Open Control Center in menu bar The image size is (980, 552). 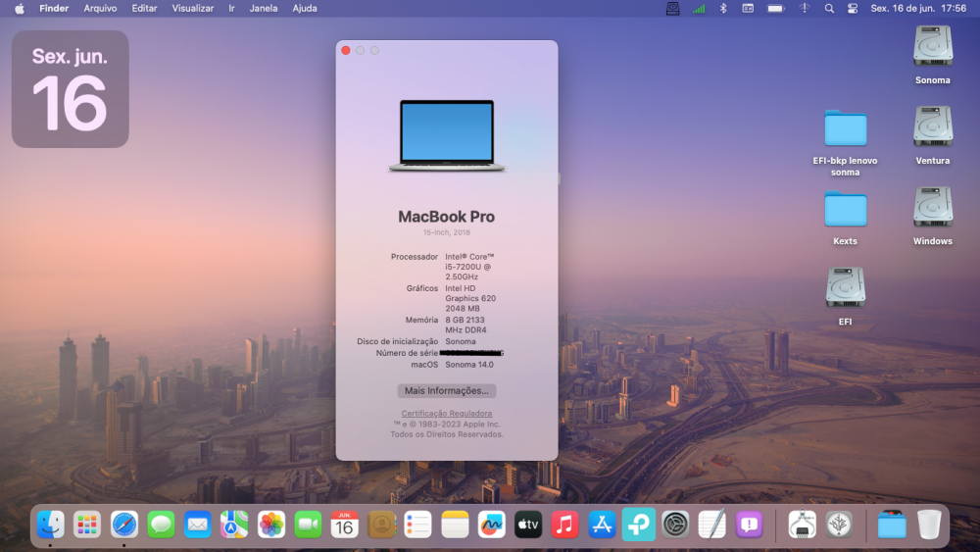[x=853, y=9]
